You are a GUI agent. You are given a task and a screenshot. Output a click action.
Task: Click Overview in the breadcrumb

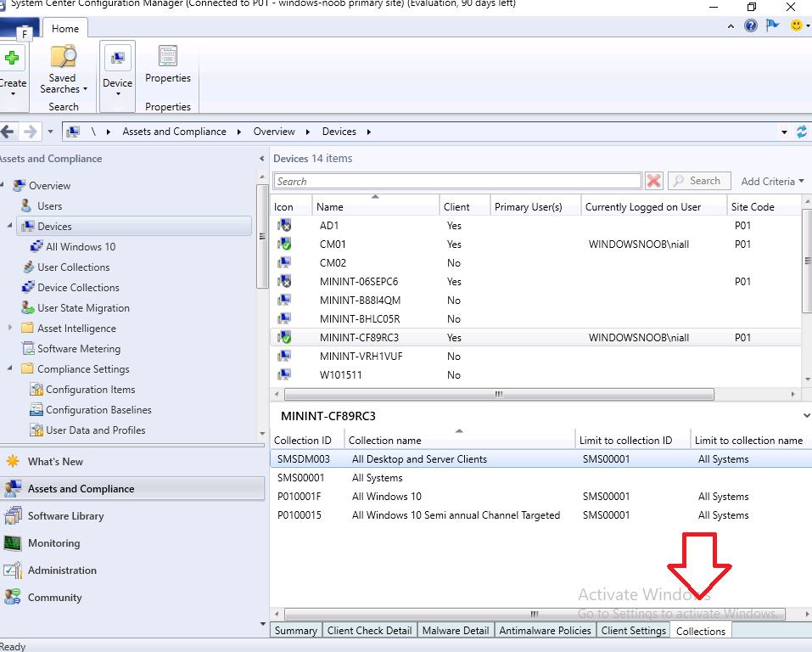[274, 132]
